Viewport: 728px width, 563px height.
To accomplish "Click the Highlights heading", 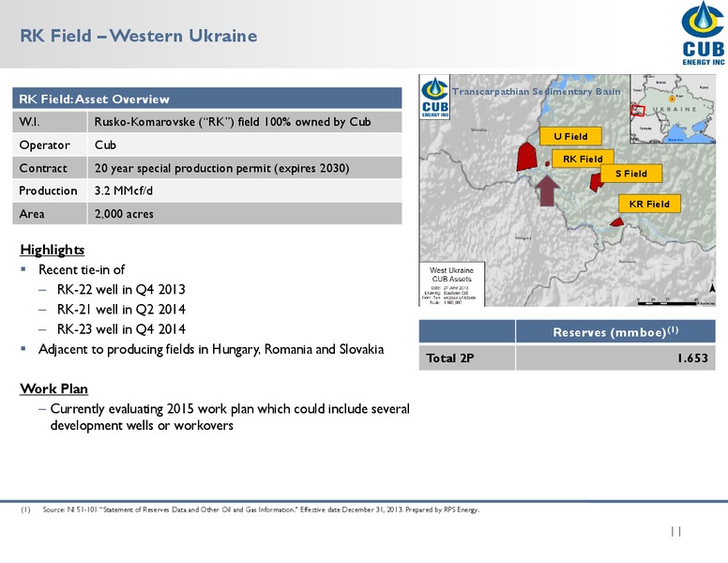I will click(x=52, y=250).
